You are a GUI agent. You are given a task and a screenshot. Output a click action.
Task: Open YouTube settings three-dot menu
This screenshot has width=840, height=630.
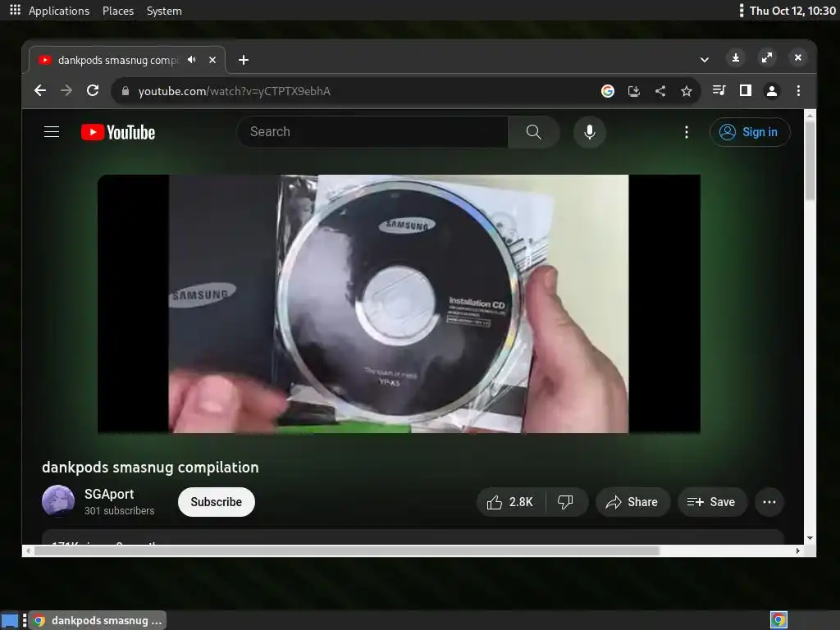[687, 132]
